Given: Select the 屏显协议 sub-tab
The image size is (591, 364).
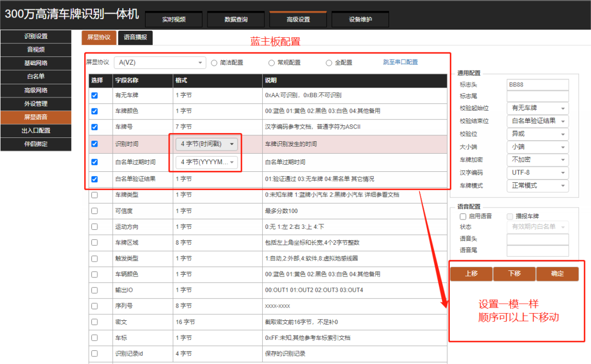Looking at the screenshot, I should click(x=99, y=37).
